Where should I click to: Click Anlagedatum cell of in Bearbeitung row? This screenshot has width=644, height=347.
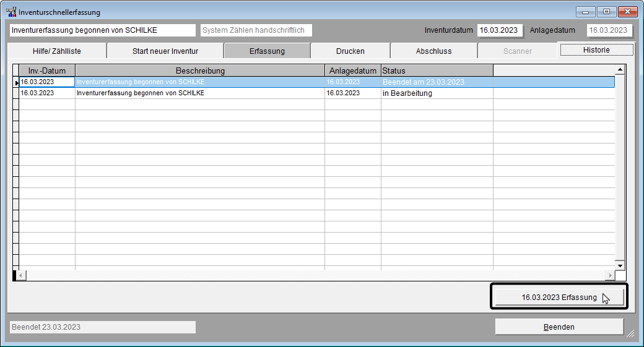(x=353, y=93)
